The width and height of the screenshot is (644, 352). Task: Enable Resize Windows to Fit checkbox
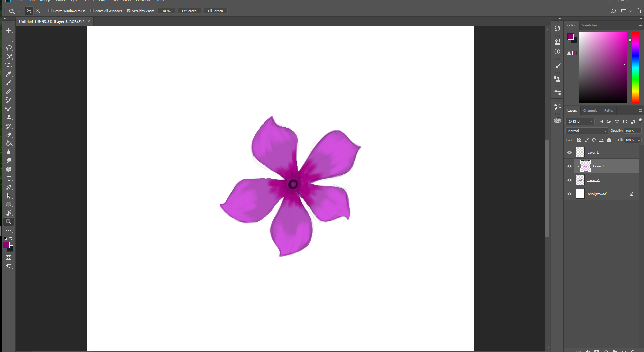click(x=50, y=11)
